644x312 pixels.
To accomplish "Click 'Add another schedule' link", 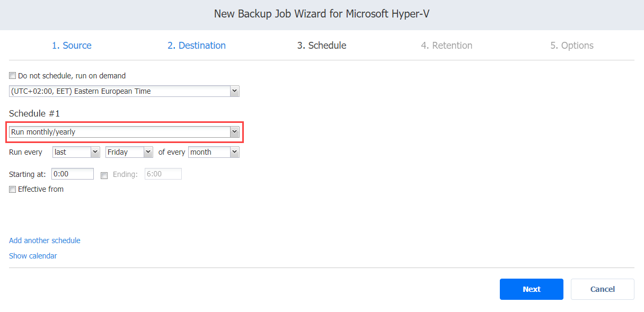I will [45, 240].
